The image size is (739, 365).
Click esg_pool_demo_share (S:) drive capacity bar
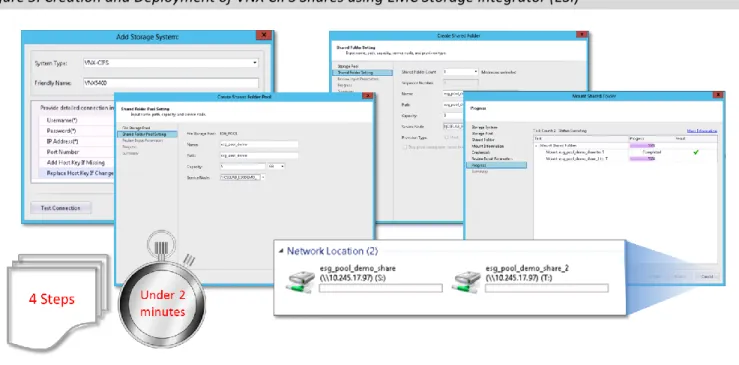[x=381, y=288]
